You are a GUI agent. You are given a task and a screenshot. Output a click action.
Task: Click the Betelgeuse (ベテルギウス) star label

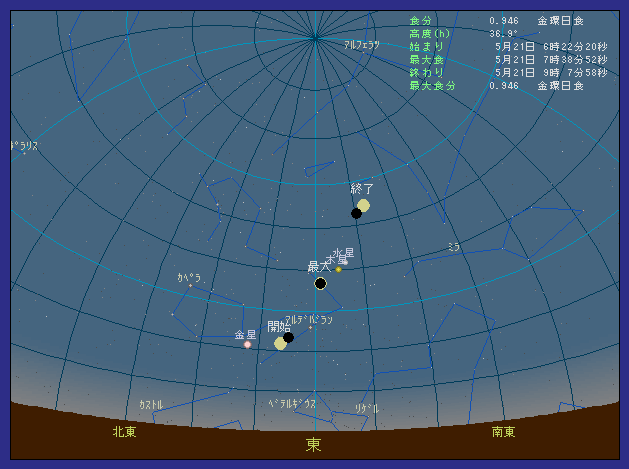coord(292,404)
